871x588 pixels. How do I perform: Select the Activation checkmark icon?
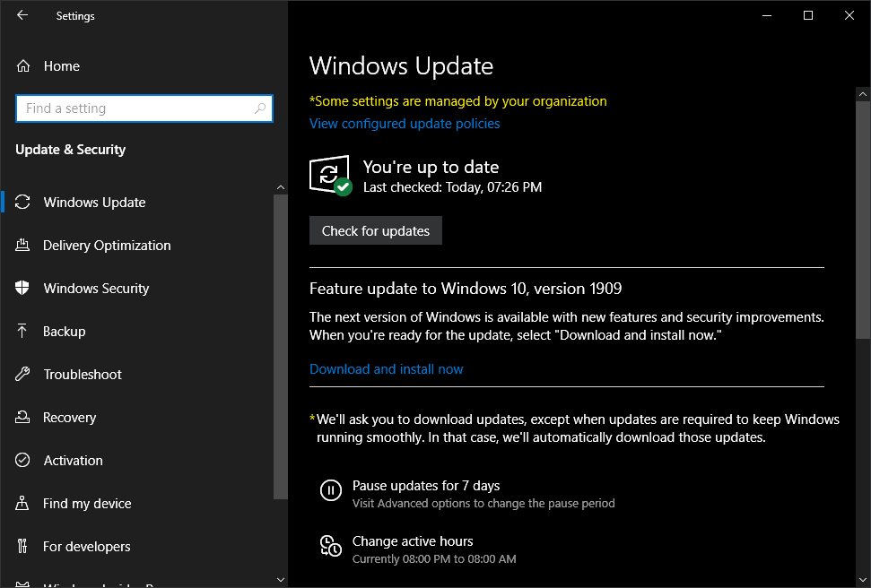[24, 460]
